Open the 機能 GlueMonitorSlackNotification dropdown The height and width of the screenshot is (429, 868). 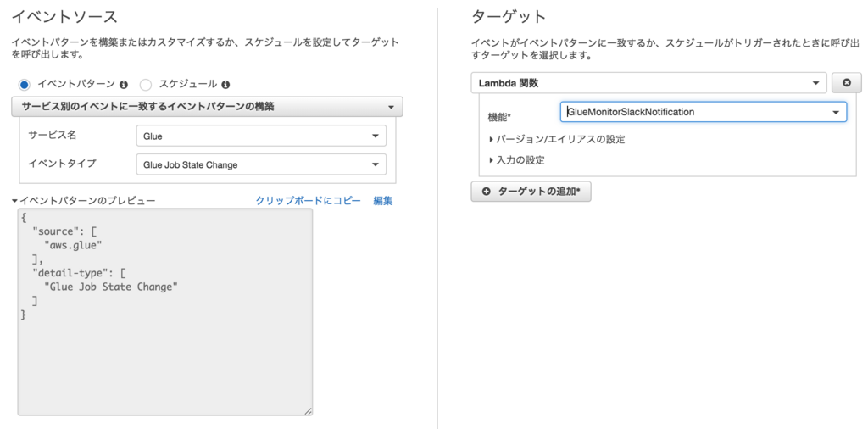point(703,112)
